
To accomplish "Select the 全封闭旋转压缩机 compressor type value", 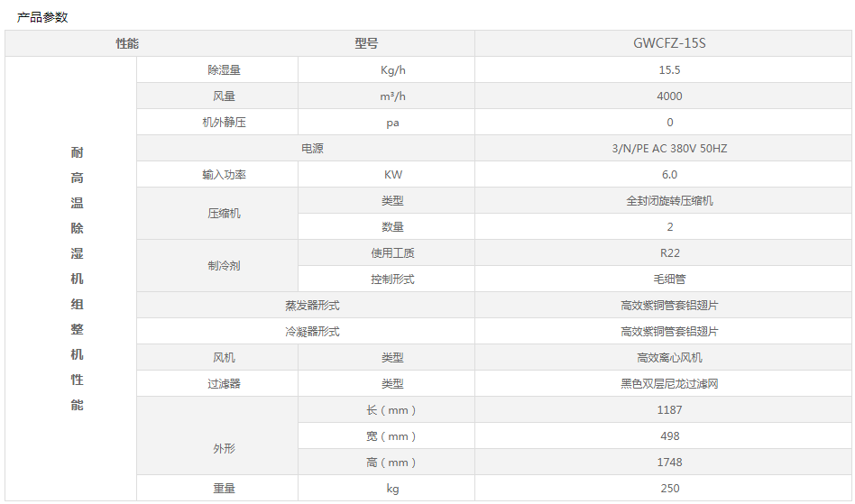I will tap(669, 201).
